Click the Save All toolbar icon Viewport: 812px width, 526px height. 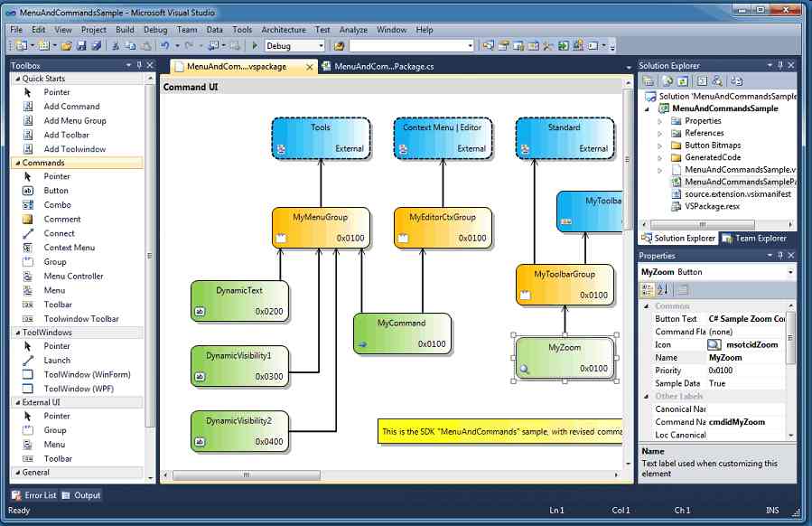pos(97,46)
